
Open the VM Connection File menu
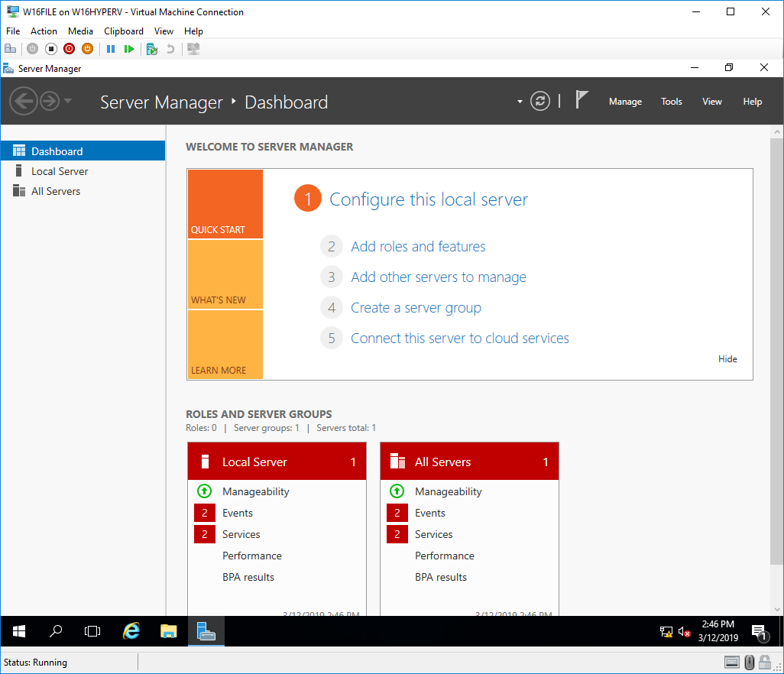pyautogui.click(x=13, y=31)
